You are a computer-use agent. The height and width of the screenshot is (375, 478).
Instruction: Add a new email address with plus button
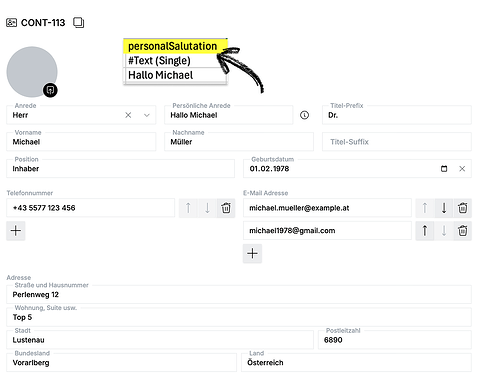pyautogui.click(x=252, y=253)
